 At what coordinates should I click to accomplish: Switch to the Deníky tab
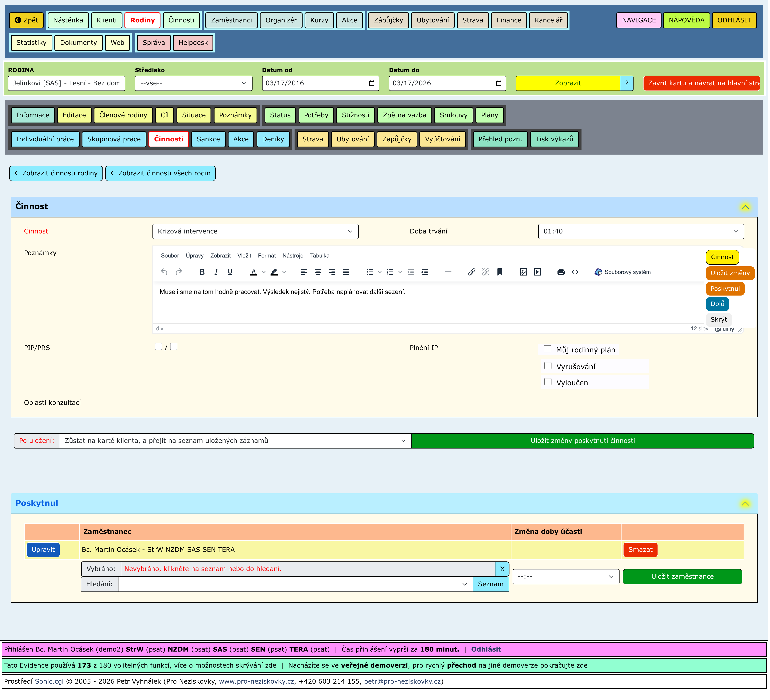click(x=273, y=139)
